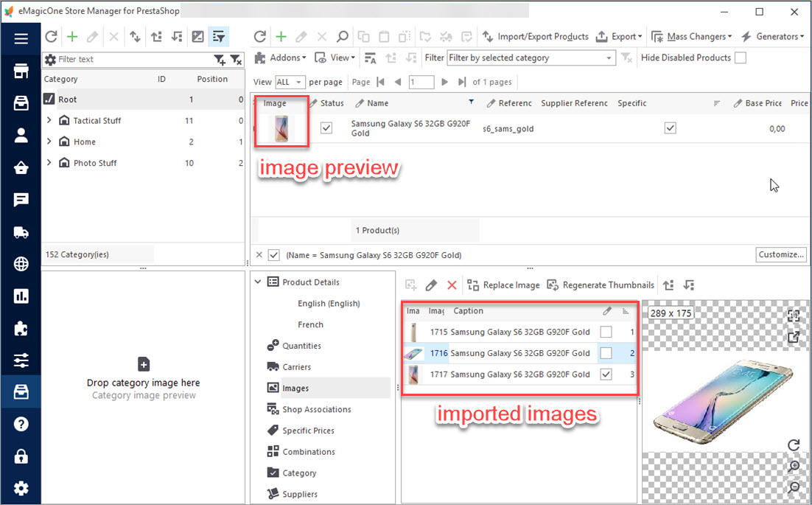Search products with magnifier icon

click(343, 36)
